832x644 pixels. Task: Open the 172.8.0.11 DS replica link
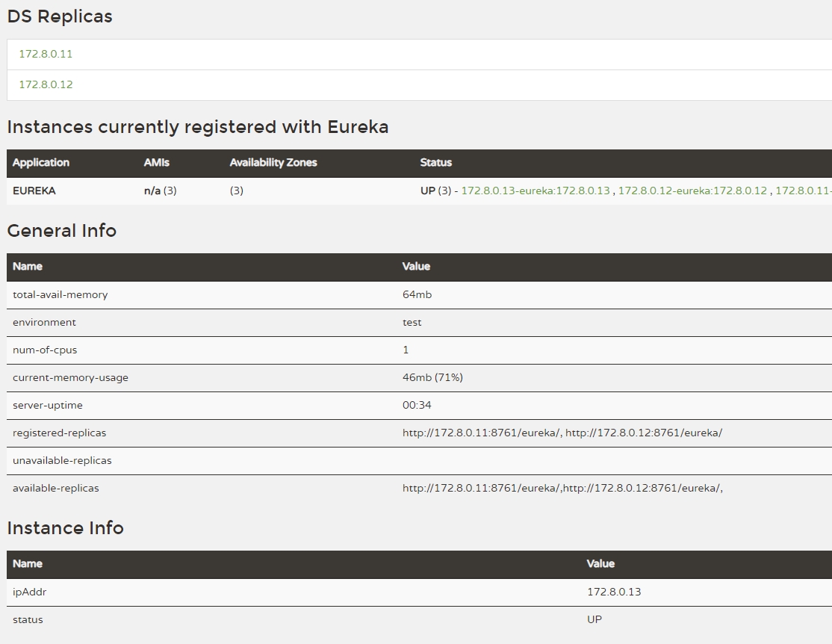click(x=46, y=54)
